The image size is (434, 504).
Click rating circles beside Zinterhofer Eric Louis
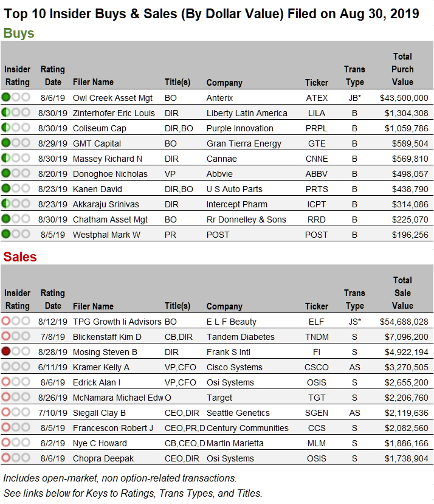(x=15, y=112)
